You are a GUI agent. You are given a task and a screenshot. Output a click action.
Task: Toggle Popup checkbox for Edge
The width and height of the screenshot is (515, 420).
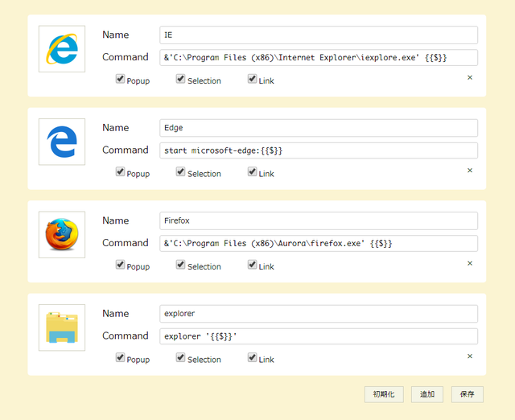click(x=120, y=171)
